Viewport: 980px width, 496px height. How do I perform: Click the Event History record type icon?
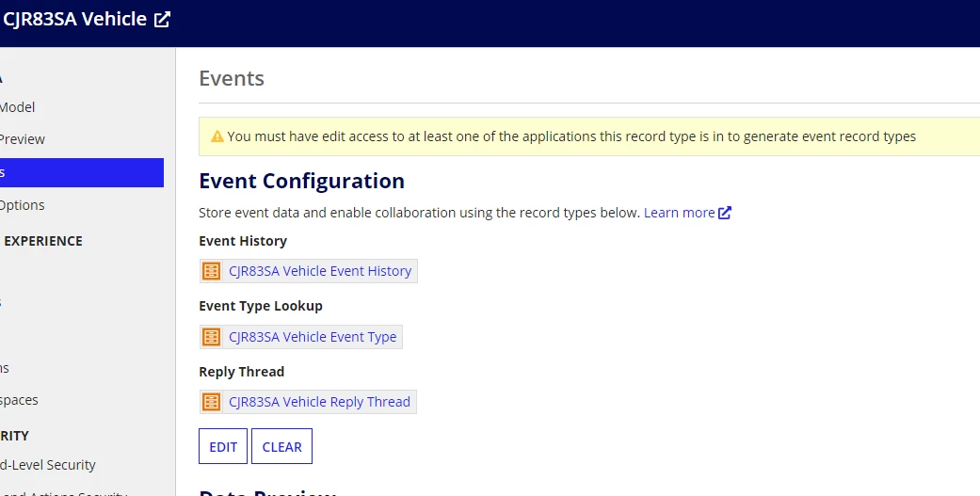click(x=211, y=271)
